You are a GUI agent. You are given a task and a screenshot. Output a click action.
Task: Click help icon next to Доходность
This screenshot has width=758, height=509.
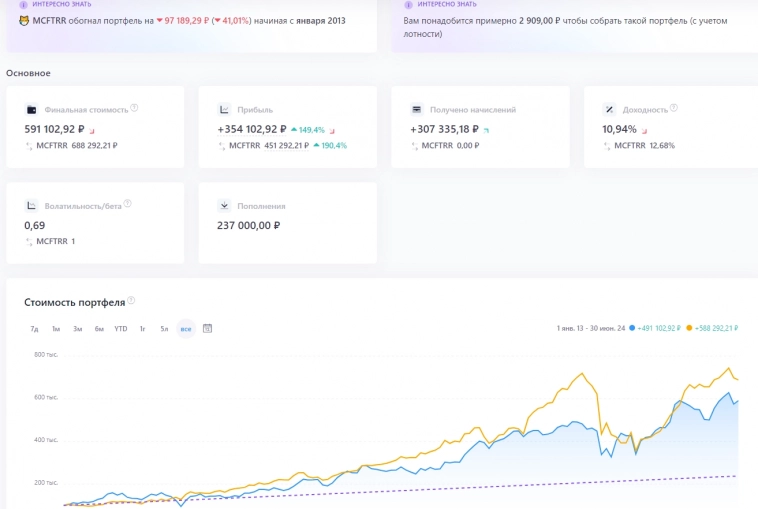(x=673, y=108)
